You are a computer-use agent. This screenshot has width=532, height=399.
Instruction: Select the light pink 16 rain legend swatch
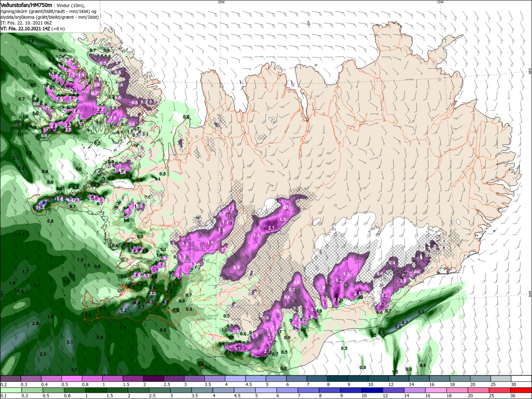[436, 390]
